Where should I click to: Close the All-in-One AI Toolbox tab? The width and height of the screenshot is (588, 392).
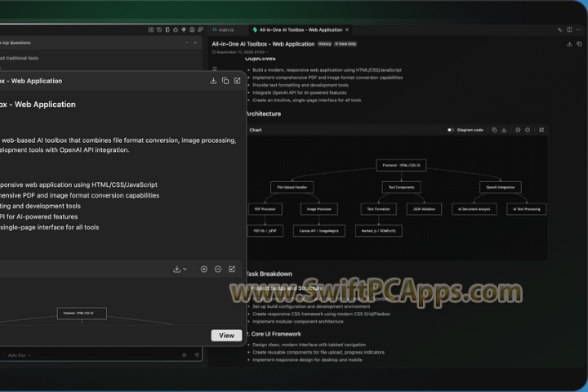tap(347, 29)
